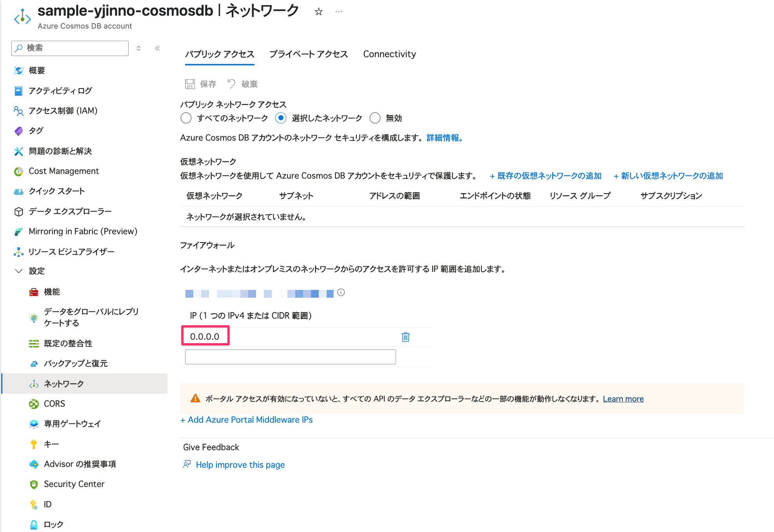Select 選択したネットワーク radio button

click(x=281, y=118)
